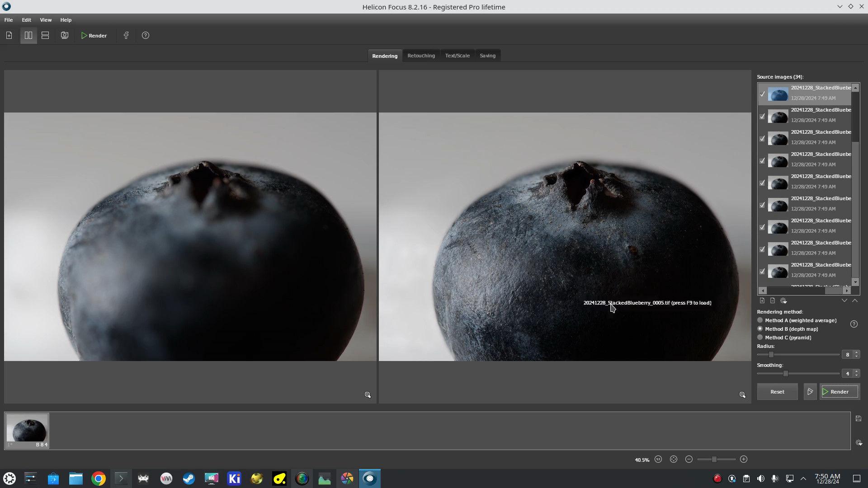Click the Reset button
Viewport: 868px width, 488px height.
click(778, 392)
